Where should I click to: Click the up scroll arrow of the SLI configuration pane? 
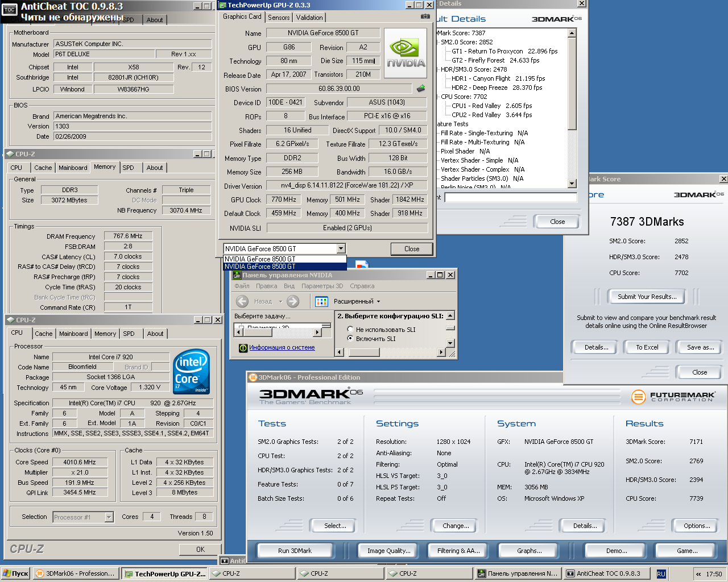[450, 315]
